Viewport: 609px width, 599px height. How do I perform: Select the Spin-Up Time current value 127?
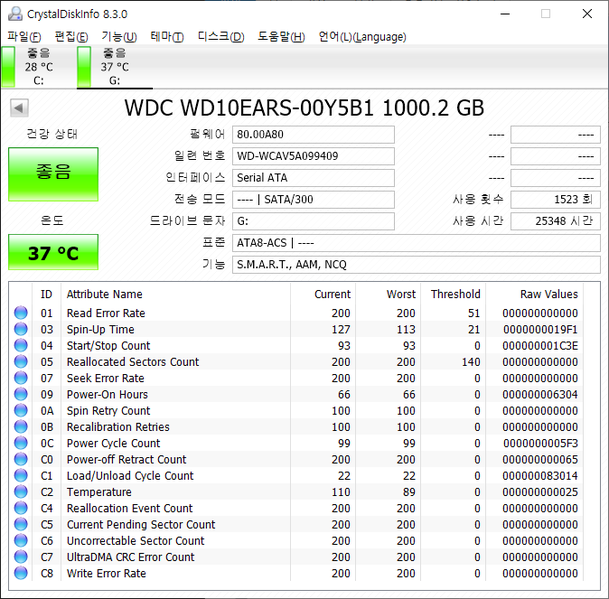[x=341, y=329]
